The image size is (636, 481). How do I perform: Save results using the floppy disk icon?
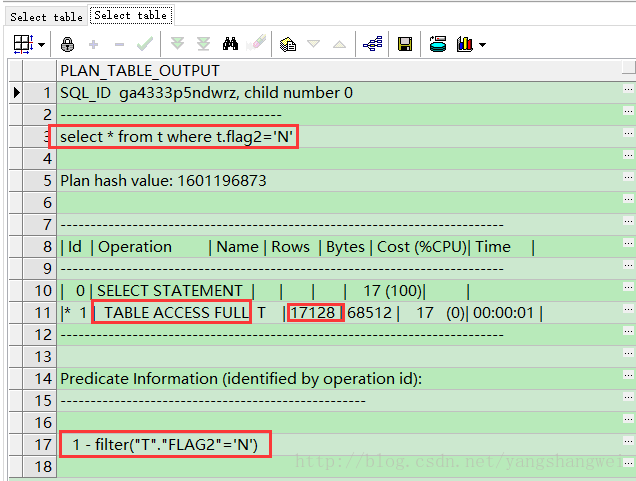405,45
